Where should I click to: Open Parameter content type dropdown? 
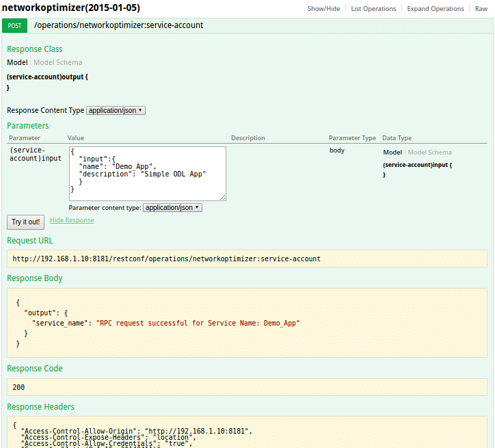tap(172, 207)
